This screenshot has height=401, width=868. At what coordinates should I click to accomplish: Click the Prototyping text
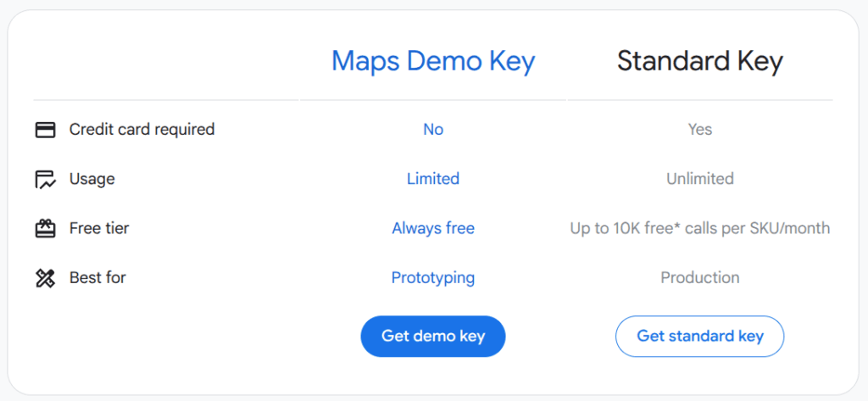tap(433, 277)
